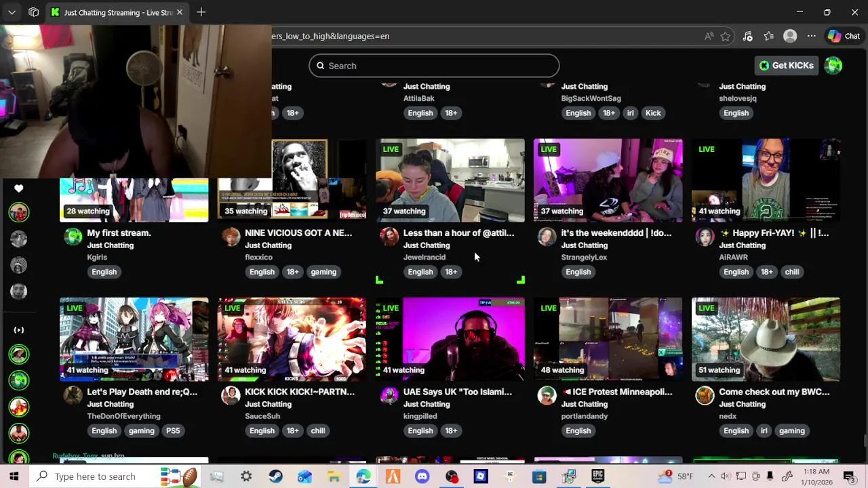This screenshot has height=488, width=868.
Task: Add page to favorites with star icon
Action: click(726, 36)
